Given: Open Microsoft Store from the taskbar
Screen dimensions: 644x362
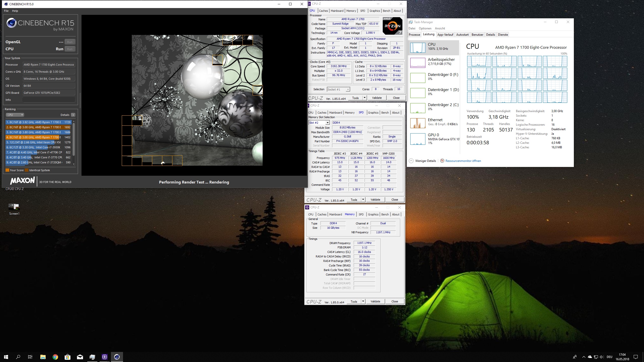Looking at the screenshot, I should (67, 357).
